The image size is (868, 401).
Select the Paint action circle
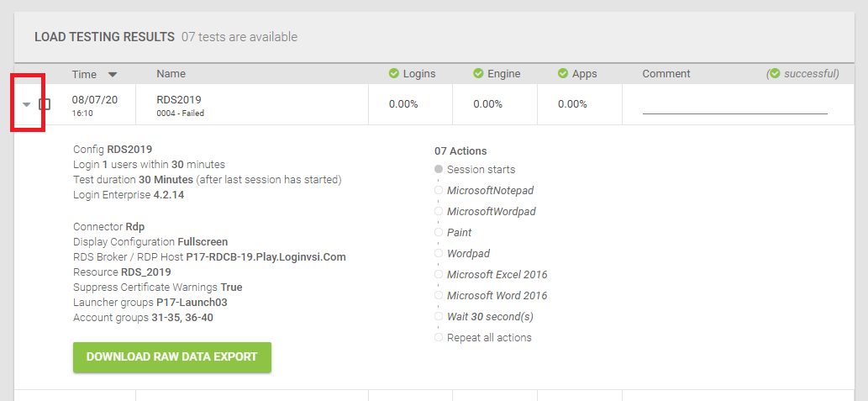click(439, 233)
